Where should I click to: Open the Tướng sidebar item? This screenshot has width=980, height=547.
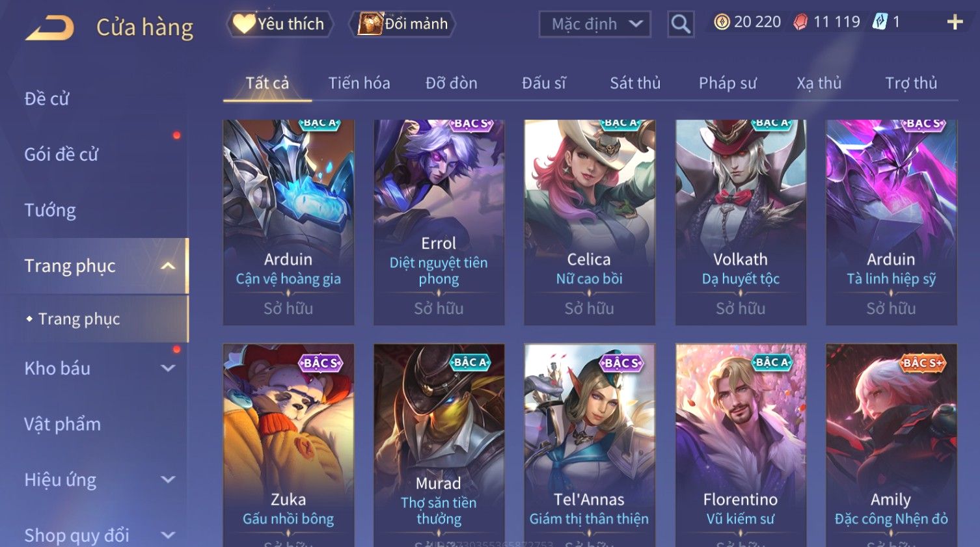pyautogui.click(x=50, y=210)
